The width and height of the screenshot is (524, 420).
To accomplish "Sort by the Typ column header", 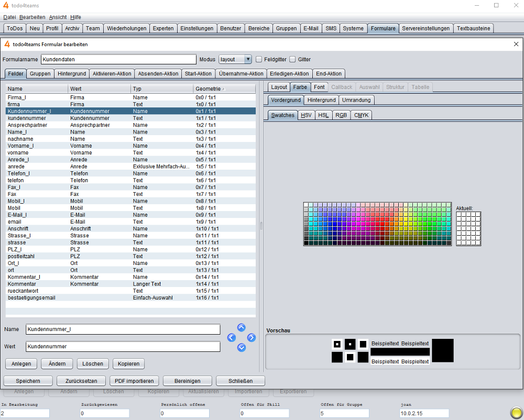I will click(162, 89).
